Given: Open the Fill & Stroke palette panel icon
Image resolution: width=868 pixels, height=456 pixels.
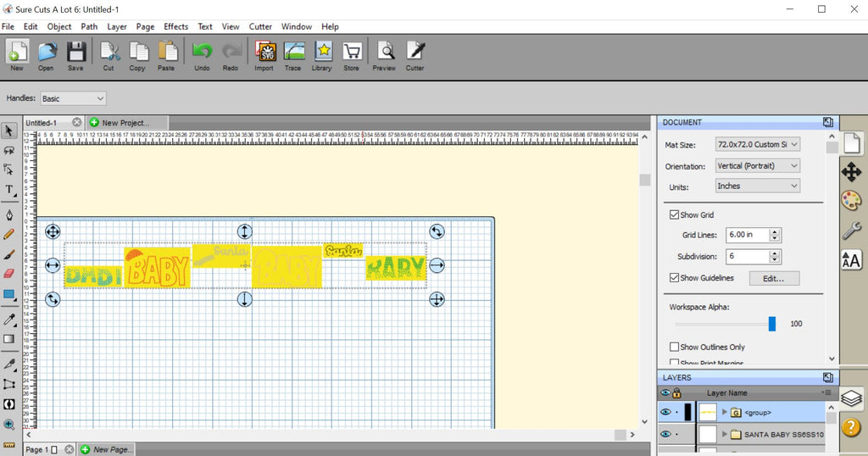Looking at the screenshot, I should tap(851, 200).
